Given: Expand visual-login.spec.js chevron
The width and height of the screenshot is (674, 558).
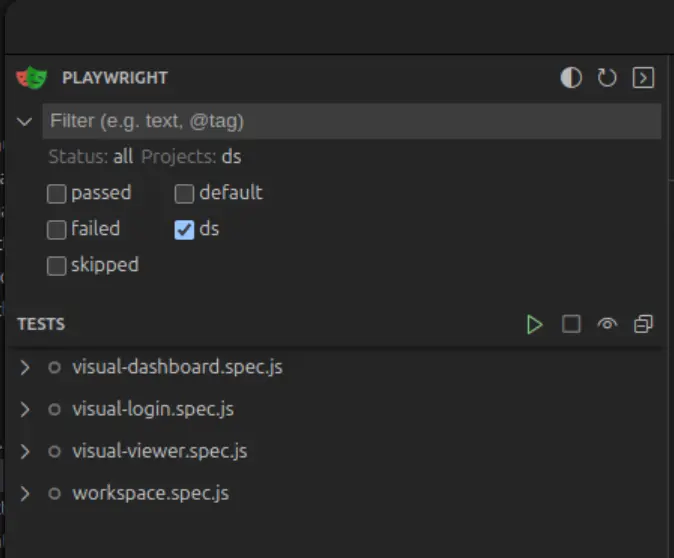Looking at the screenshot, I should point(25,409).
